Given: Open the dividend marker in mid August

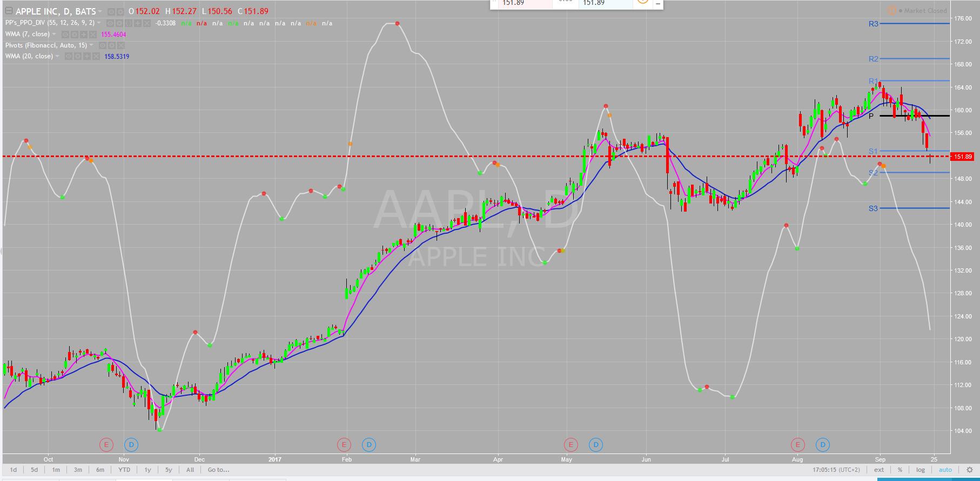Looking at the screenshot, I should (823, 445).
